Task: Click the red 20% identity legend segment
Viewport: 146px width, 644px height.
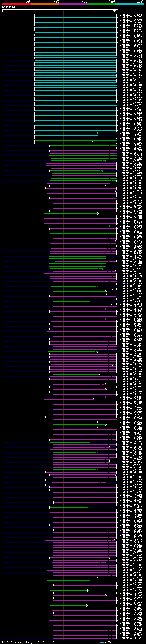Action: [16, 4]
